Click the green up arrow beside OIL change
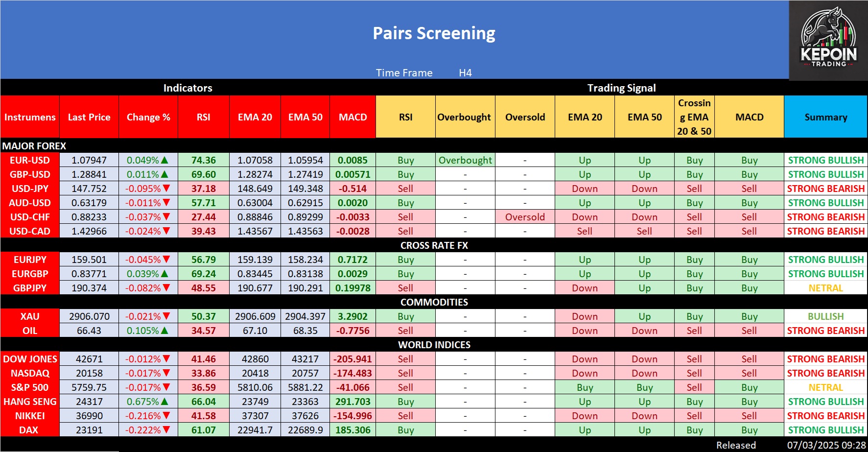This screenshot has width=868, height=452. (164, 331)
